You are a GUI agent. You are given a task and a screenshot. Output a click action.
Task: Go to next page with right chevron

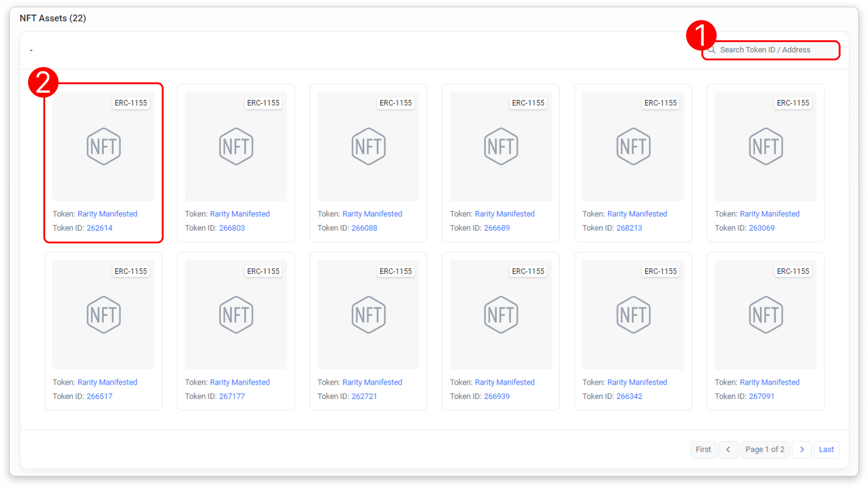coord(802,449)
